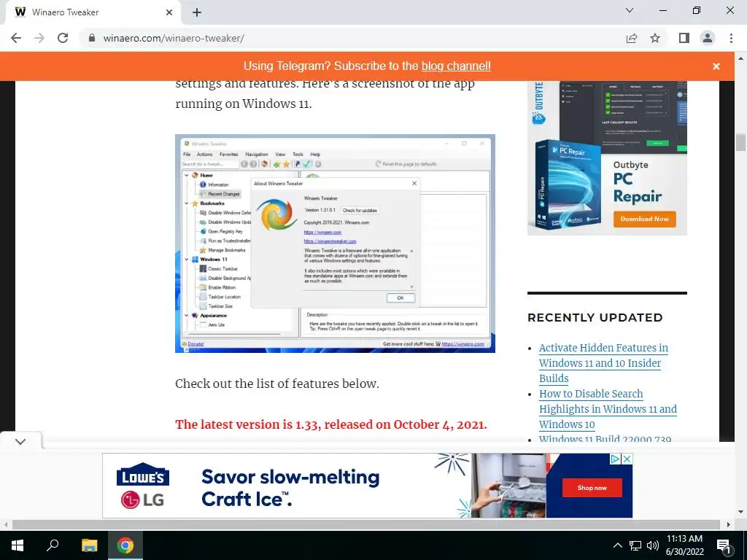Collapse the bottom ad with chevron
Viewport: 747px width, 560px height.
coord(20,441)
